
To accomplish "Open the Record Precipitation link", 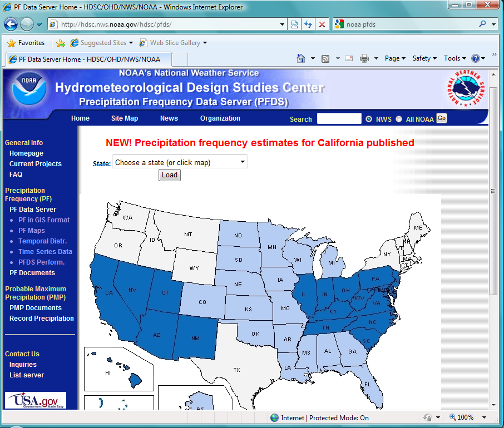I will 42,318.
